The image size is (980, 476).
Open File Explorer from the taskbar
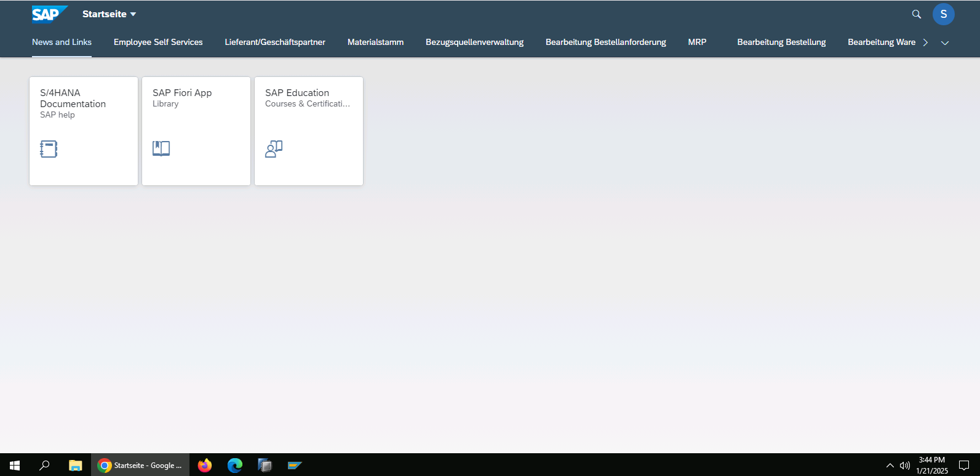[x=75, y=466]
